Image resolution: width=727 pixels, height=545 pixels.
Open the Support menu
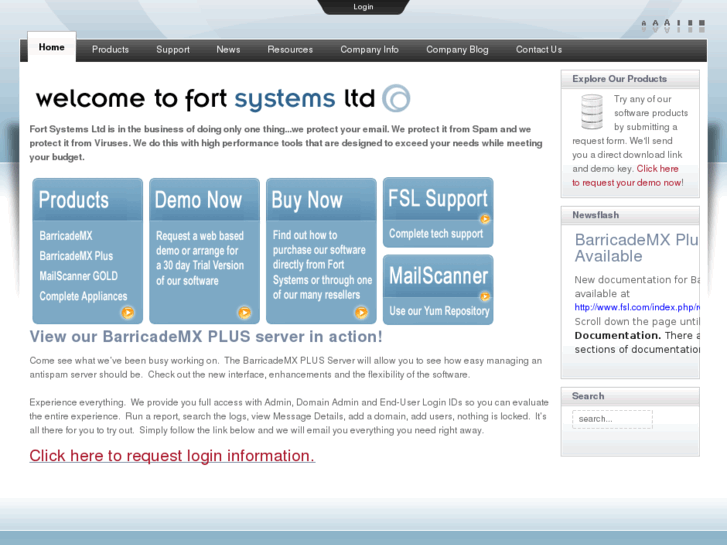(x=173, y=50)
